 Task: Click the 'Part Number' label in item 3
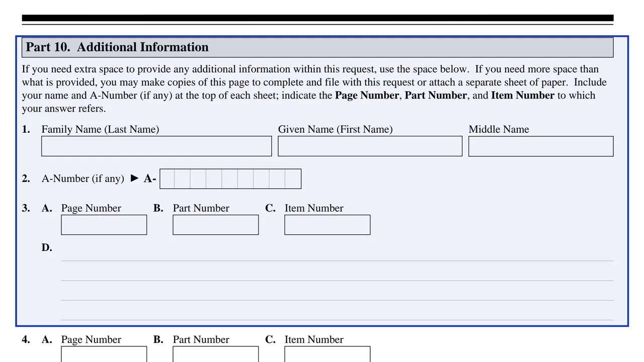coord(201,208)
